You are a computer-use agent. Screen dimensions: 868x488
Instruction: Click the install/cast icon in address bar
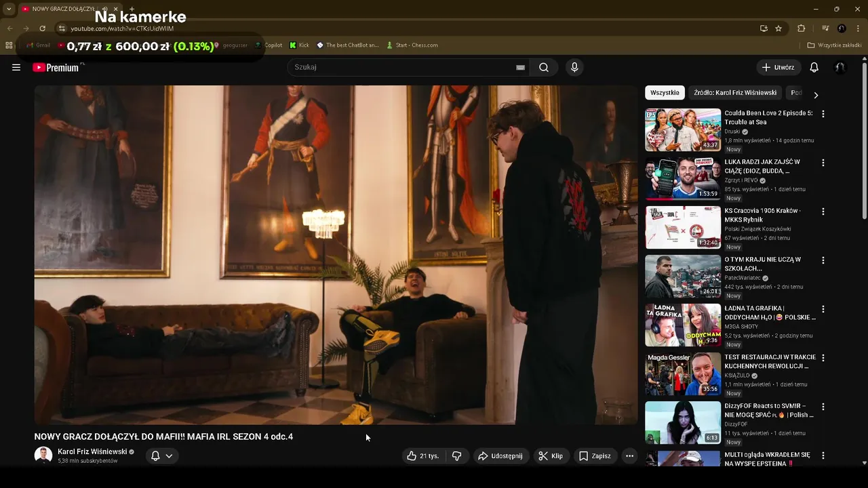(764, 28)
